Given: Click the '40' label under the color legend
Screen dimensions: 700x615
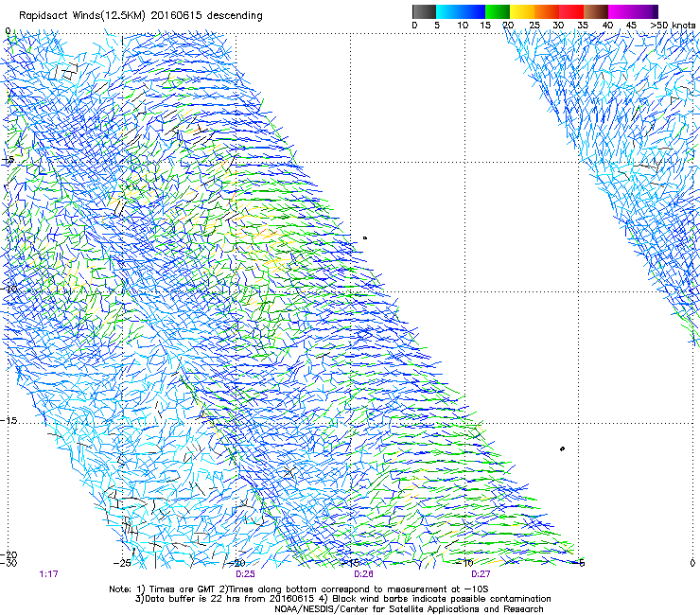Looking at the screenshot, I should click(x=607, y=26).
